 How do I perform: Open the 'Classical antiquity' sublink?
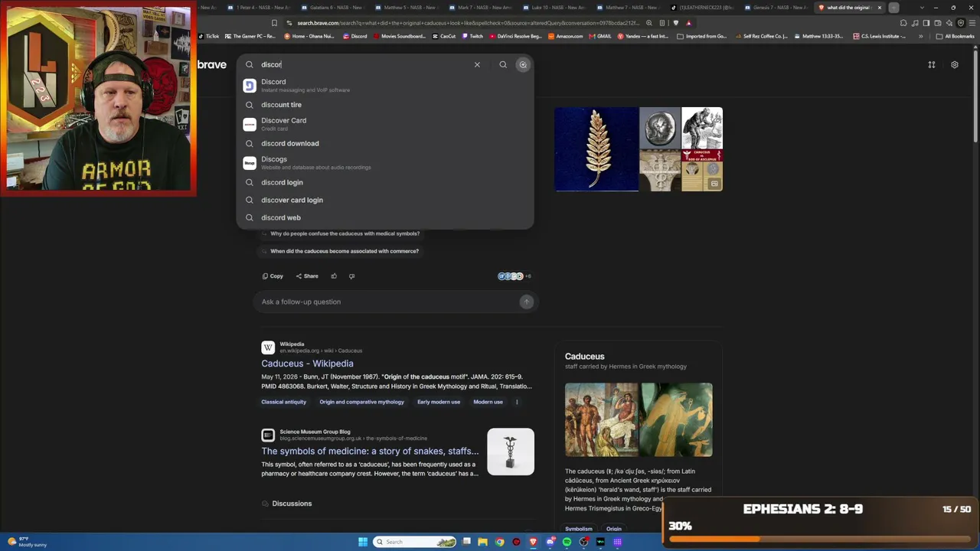click(x=283, y=402)
